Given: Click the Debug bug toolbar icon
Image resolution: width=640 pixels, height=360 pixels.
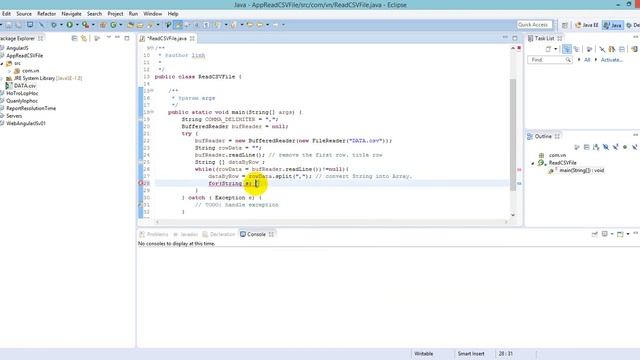Looking at the screenshot, I should pos(53,25).
